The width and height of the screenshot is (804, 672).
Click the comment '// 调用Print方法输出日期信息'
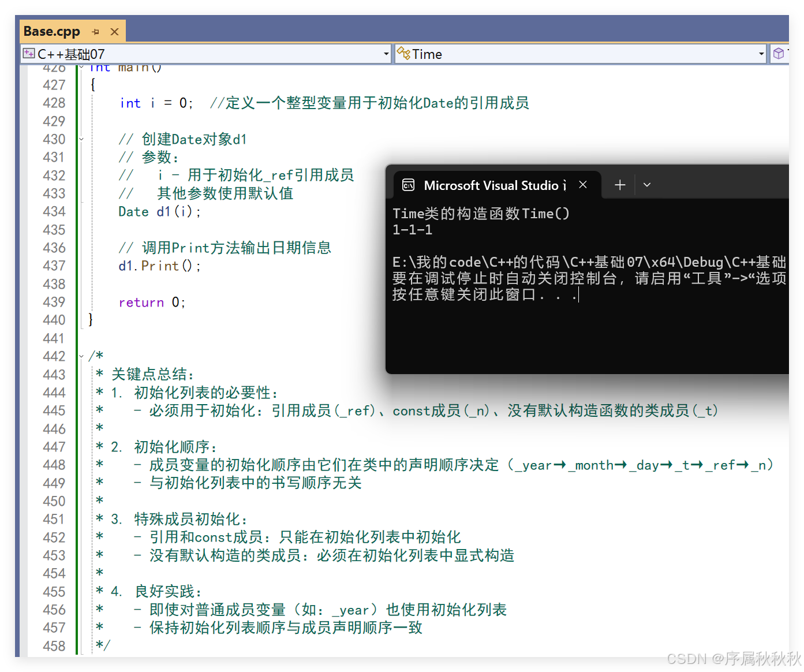pos(225,248)
